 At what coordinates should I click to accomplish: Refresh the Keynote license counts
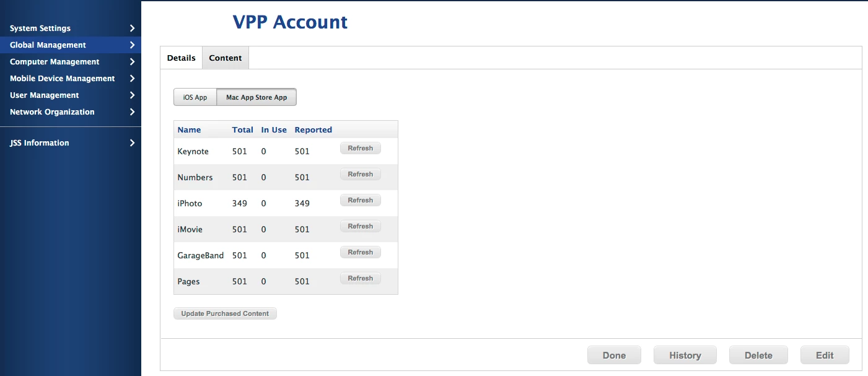(x=361, y=149)
